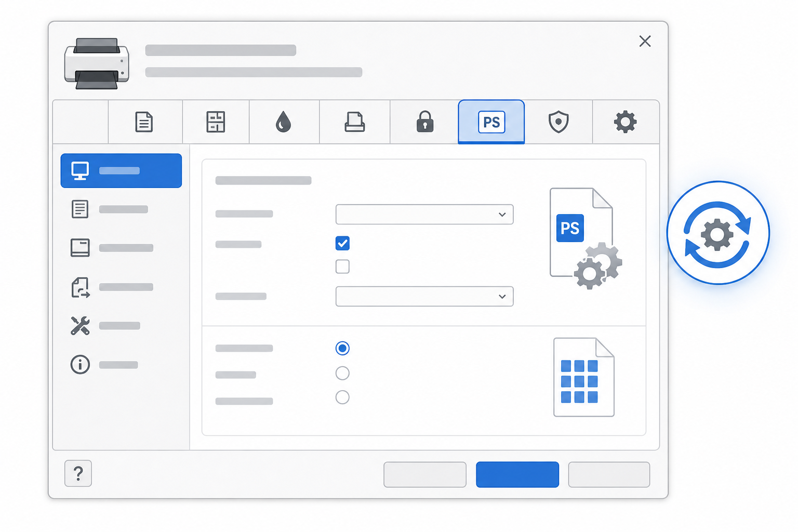
Task: Close the printer dialog with the X
Action: tap(645, 41)
